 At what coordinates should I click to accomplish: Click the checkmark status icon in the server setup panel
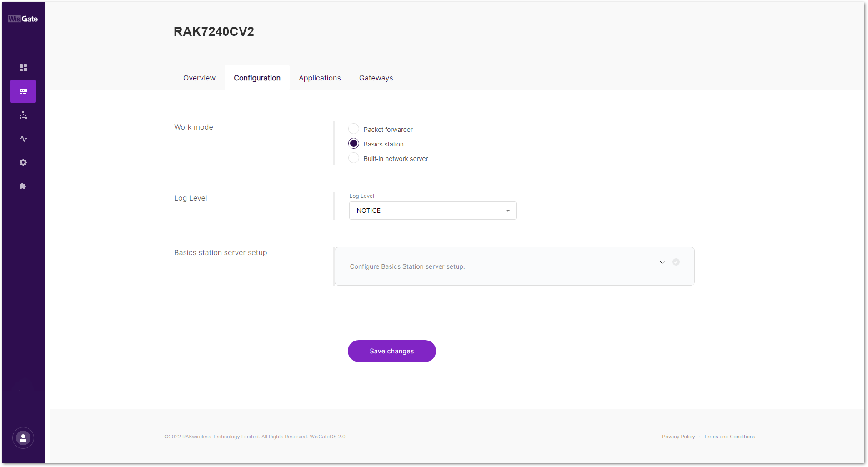pyautogui.click(x=676, y=262)
